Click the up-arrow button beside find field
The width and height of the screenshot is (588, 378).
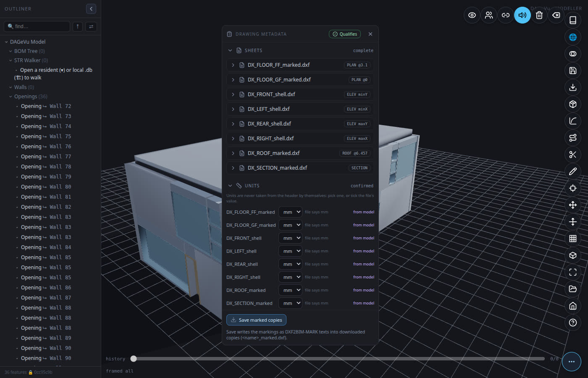point(78,26)
